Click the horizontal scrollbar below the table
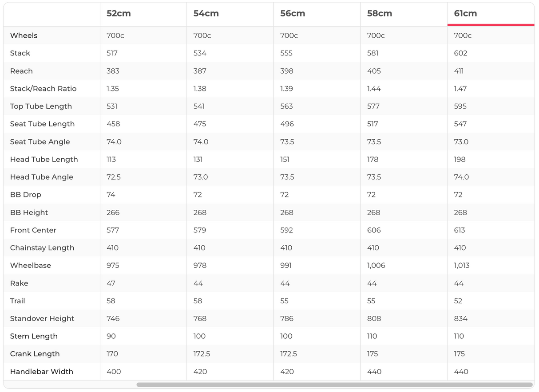 pyautogui.click(x=334, y=384)
